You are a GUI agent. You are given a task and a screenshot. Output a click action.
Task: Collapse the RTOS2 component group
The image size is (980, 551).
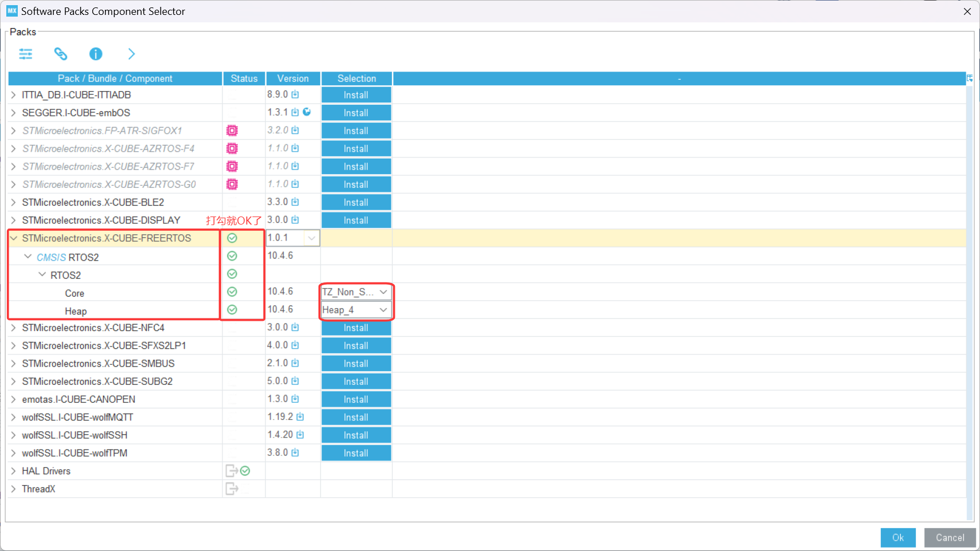tap(42, 274)
